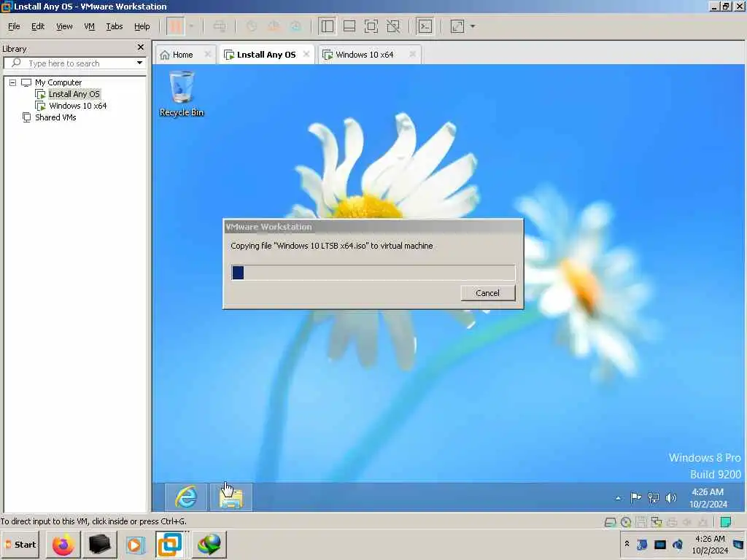Click the guest network tray icon
The height and width of the screenshot is (560, 747).
point(653,498)
